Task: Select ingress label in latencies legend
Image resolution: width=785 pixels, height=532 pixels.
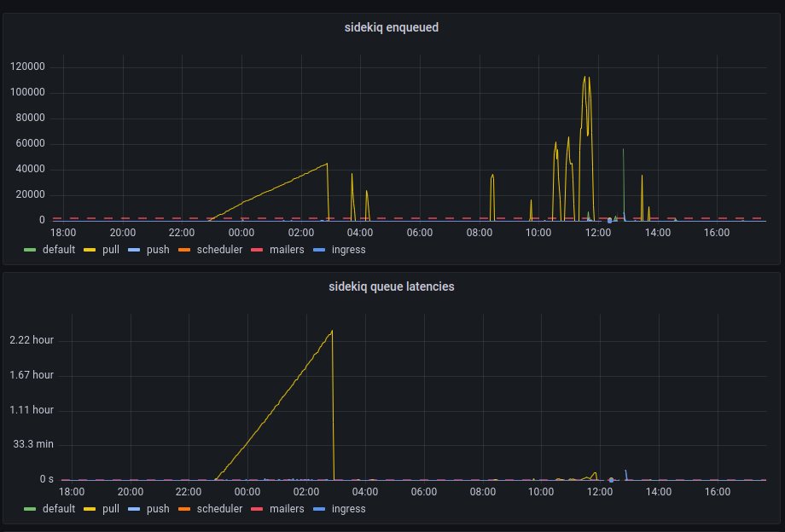Action: point(348,508)
